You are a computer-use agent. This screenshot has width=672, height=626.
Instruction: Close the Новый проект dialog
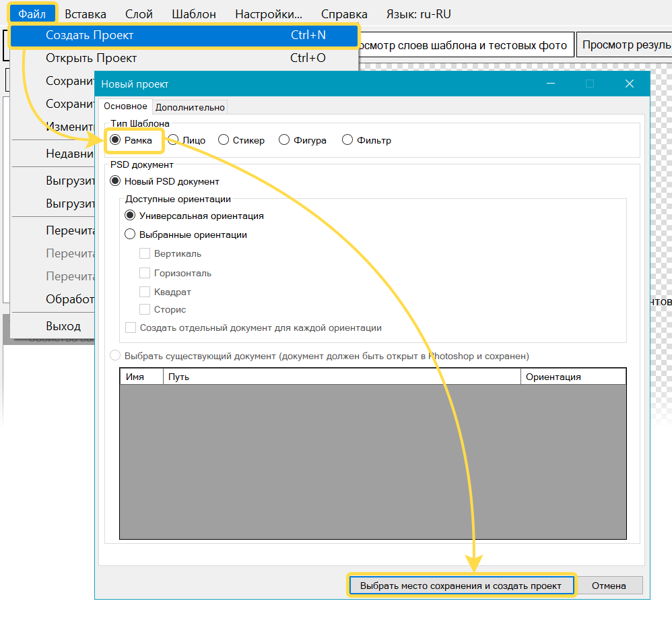point(630,84)
